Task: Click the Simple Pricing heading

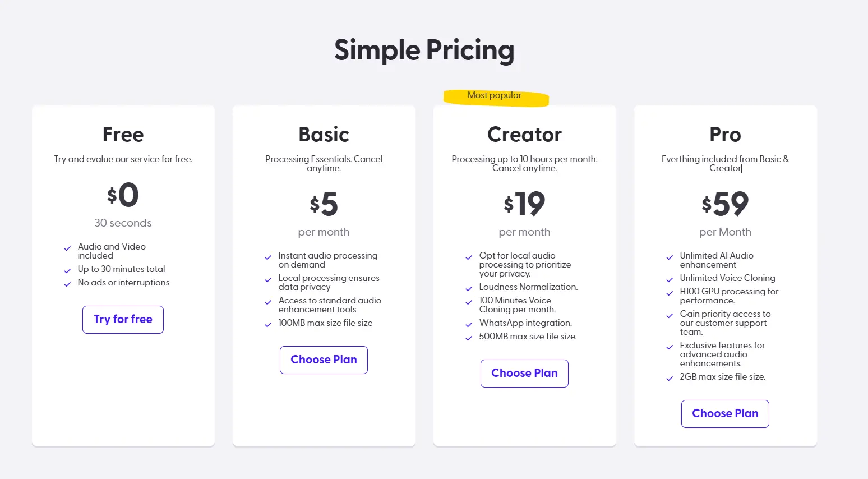Action: tap(424, 50)
